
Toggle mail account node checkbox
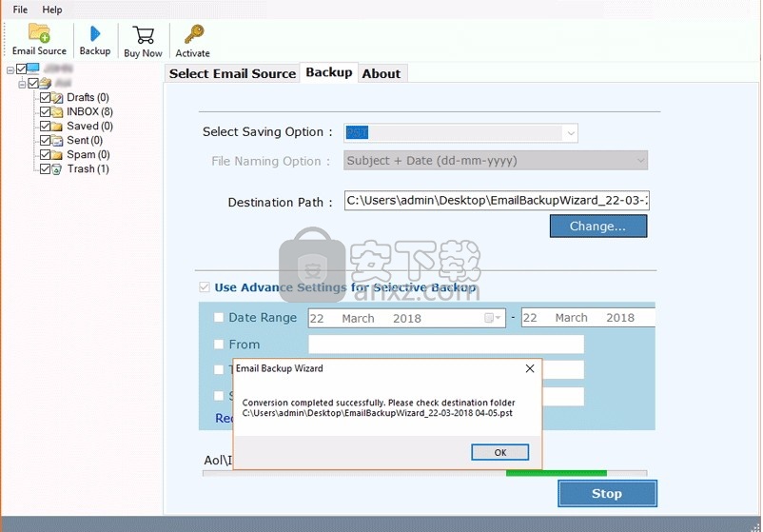33,83
